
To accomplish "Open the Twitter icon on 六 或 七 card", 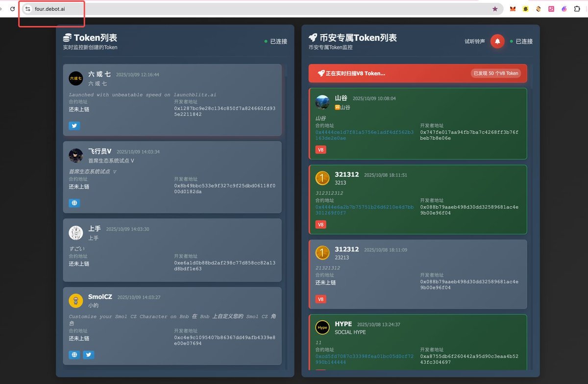I will [x=74, y=126].
